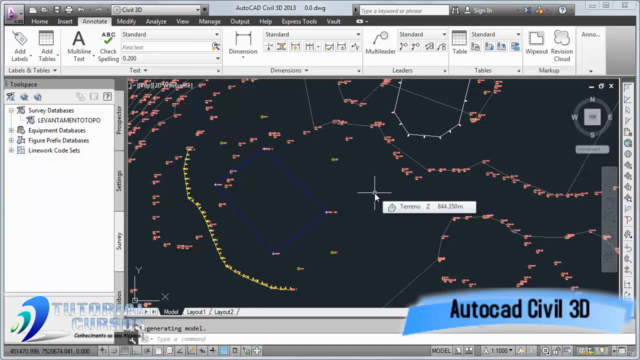
Task: Click the Plot/Print icon
Action: [x=69, y=10]
